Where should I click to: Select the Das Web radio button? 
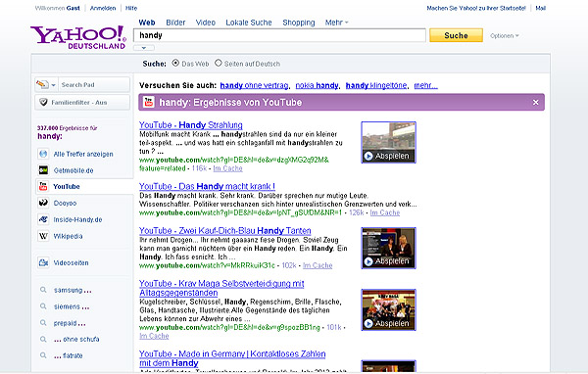(x=175, y=63)
